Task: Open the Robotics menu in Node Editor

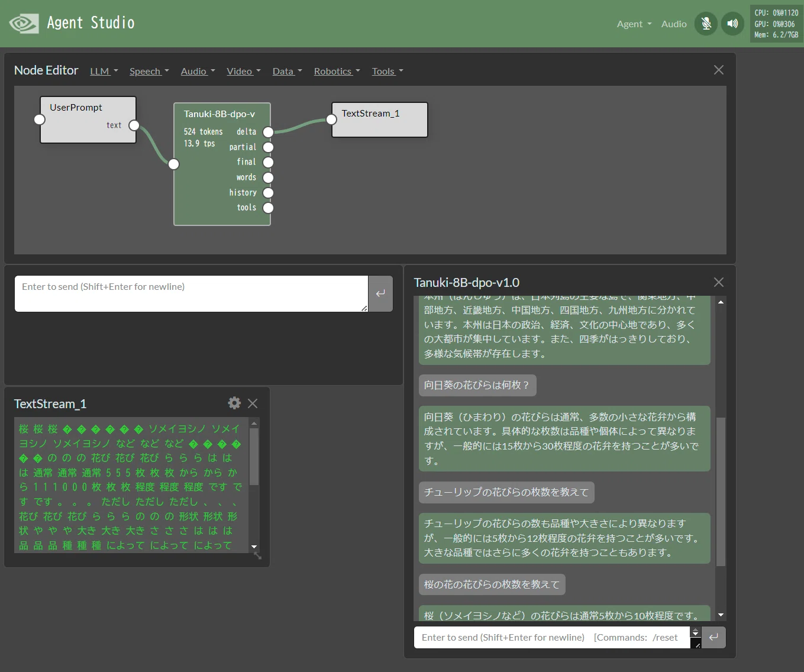Action: (x=337, y=71)
